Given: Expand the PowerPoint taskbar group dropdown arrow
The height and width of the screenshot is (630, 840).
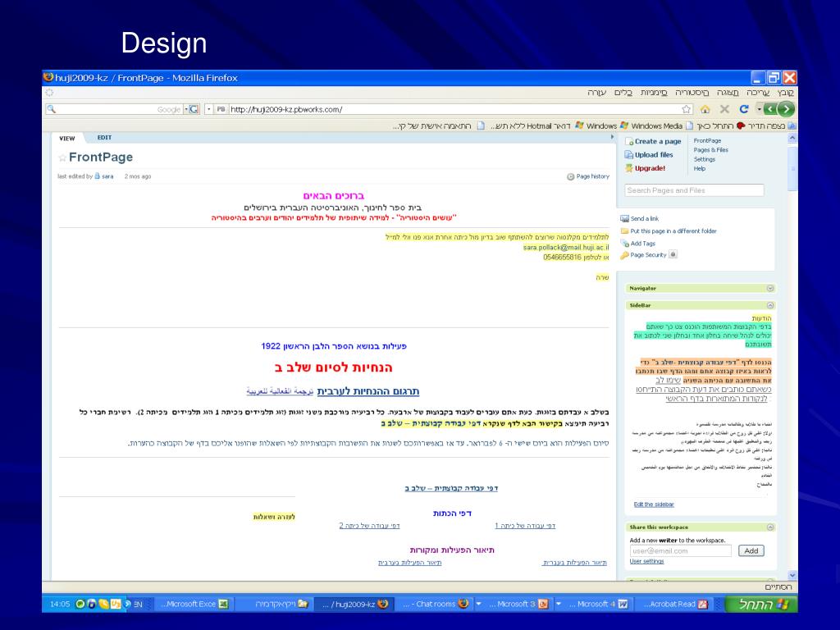Looking at the screenshot, I should (479, 604).
